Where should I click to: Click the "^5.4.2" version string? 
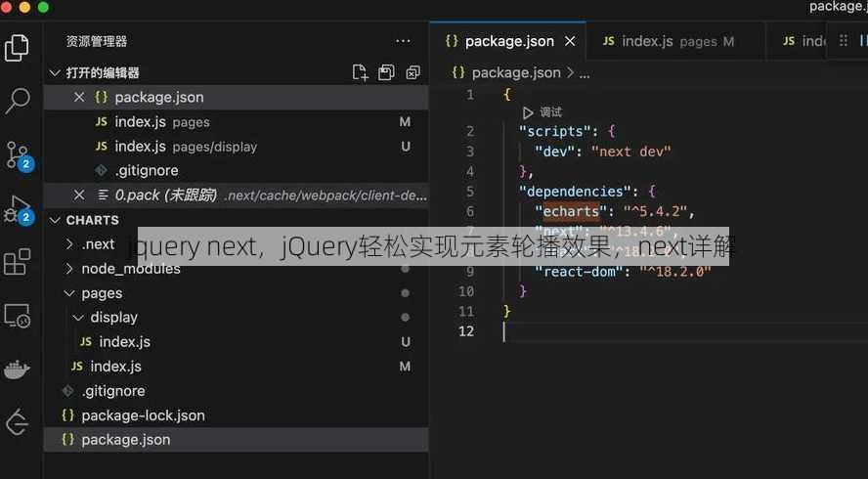[x=656, y=211]
